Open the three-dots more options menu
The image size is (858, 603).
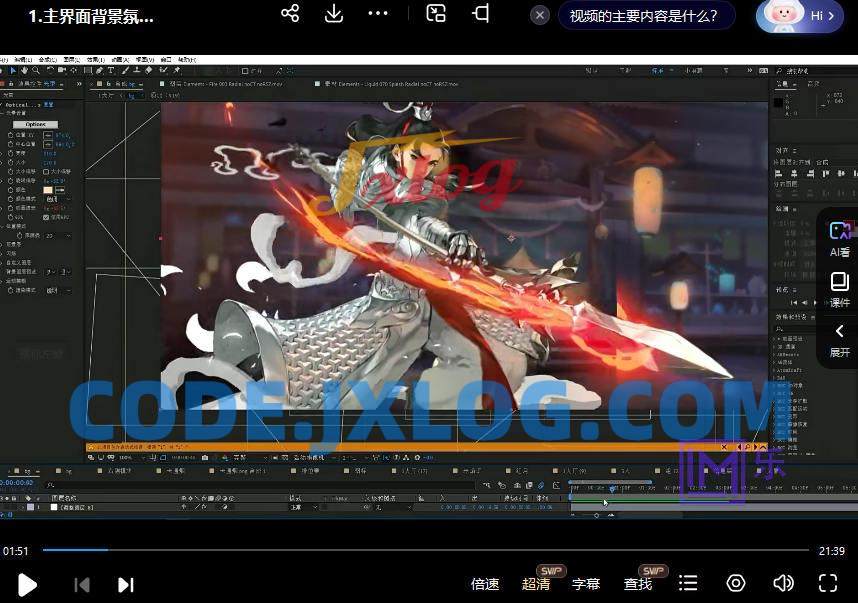click(378, 14)
